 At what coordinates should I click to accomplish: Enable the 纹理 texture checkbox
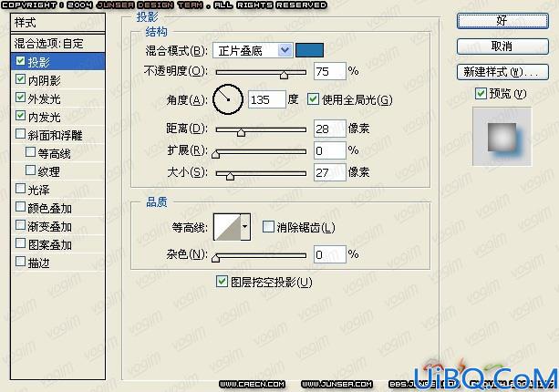tap(31, 170)
